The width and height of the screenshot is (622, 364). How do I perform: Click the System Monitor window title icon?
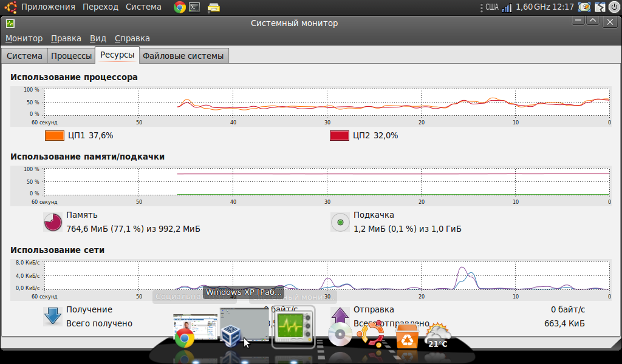pos(10,24)
